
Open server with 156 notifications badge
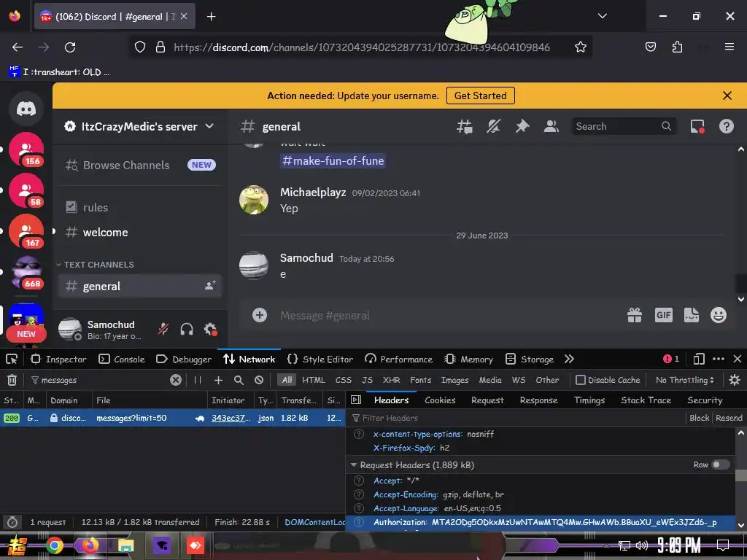point(26,149)
